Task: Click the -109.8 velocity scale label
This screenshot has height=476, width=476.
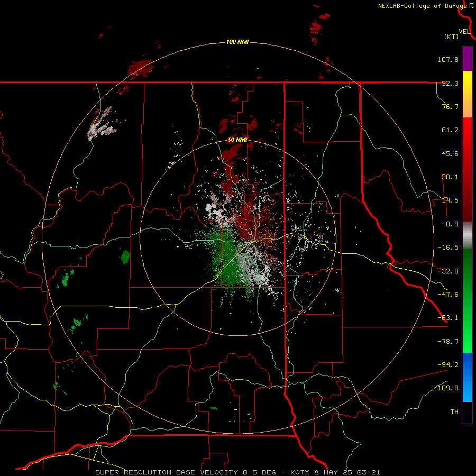Action: (446, 388)
